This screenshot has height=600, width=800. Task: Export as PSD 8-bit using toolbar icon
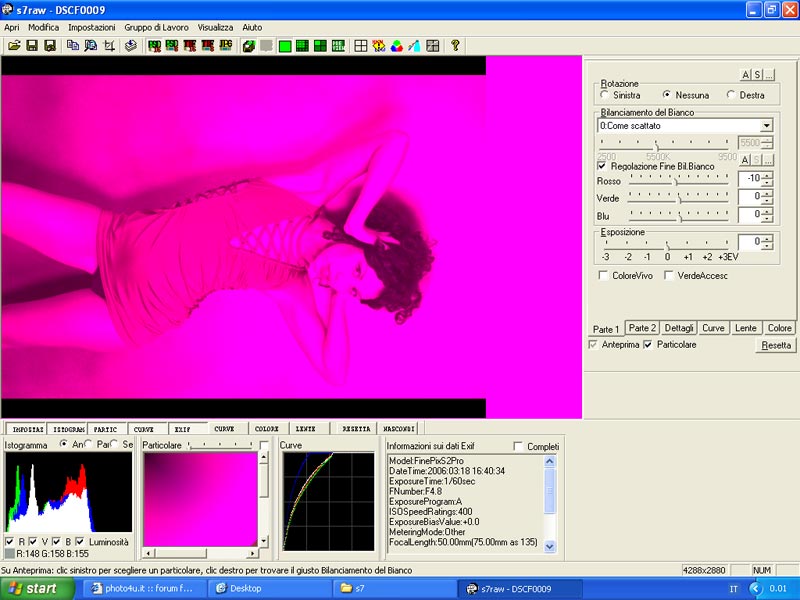click(x=172, y=45)
